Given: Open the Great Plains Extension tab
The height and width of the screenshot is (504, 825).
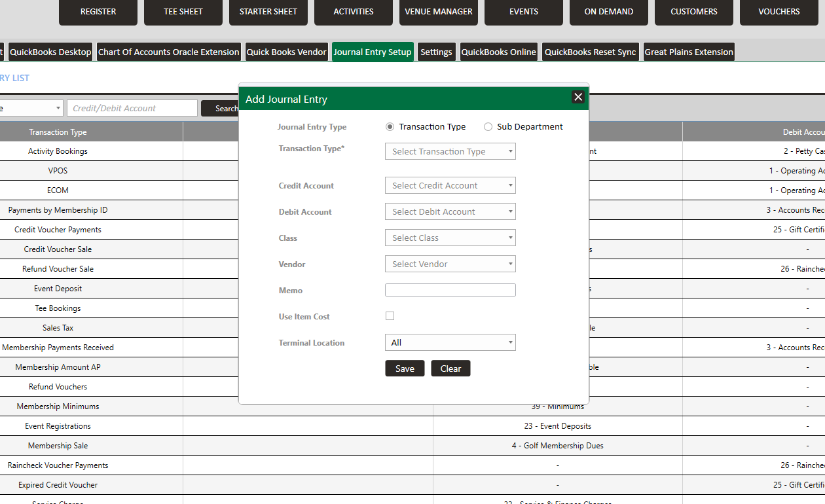Looking at the screenshot, I should [689, 52].
